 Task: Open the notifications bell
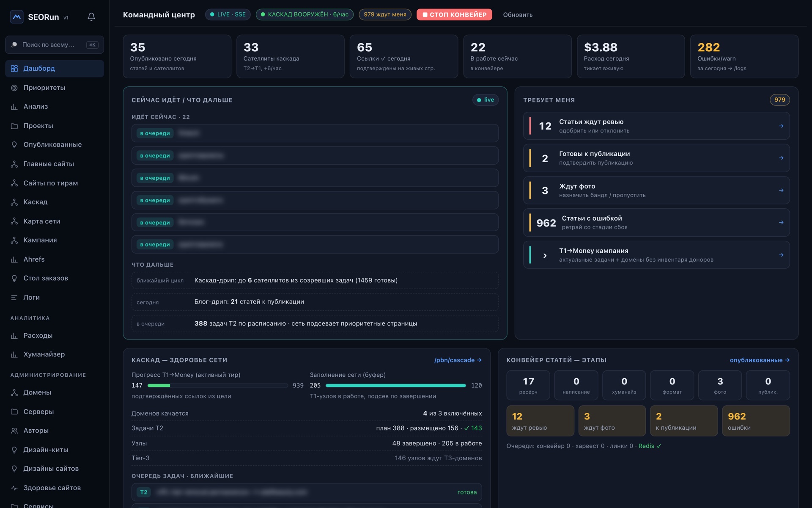coord(91,17)
